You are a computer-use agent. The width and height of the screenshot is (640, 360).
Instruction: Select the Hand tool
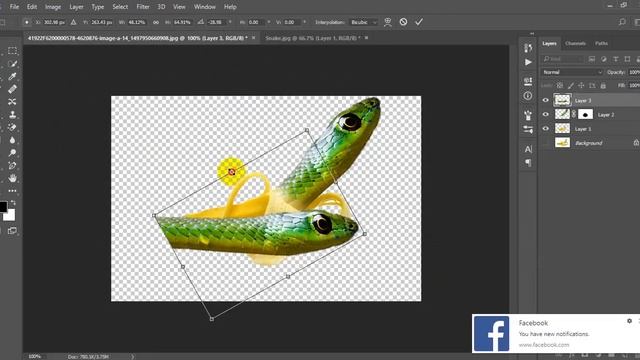point(13,178)
